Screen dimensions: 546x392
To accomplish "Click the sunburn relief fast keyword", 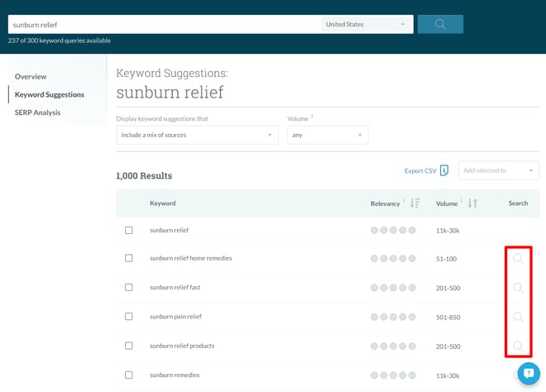I will coord(175,288).
